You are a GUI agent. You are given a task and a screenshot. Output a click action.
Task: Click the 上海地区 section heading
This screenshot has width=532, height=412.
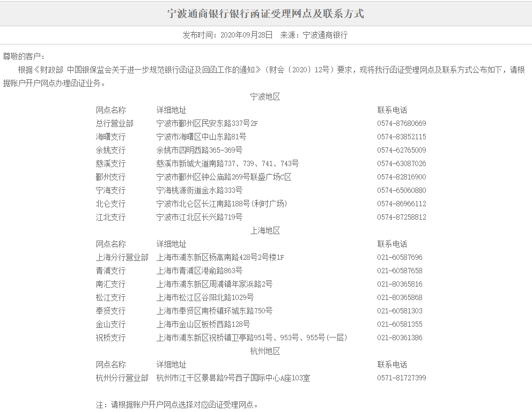pyautogui.click(x=265, y=231)
